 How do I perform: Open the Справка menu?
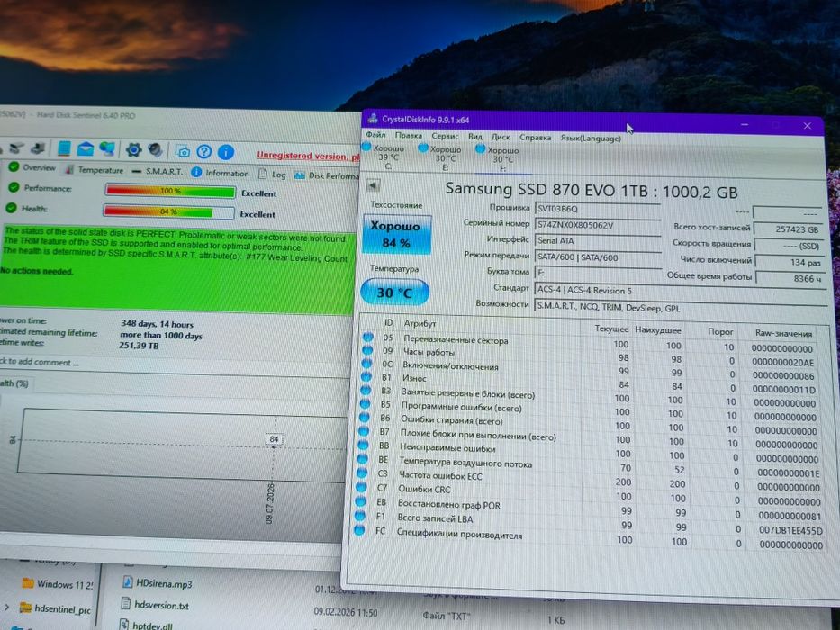(x=535, y=138)
